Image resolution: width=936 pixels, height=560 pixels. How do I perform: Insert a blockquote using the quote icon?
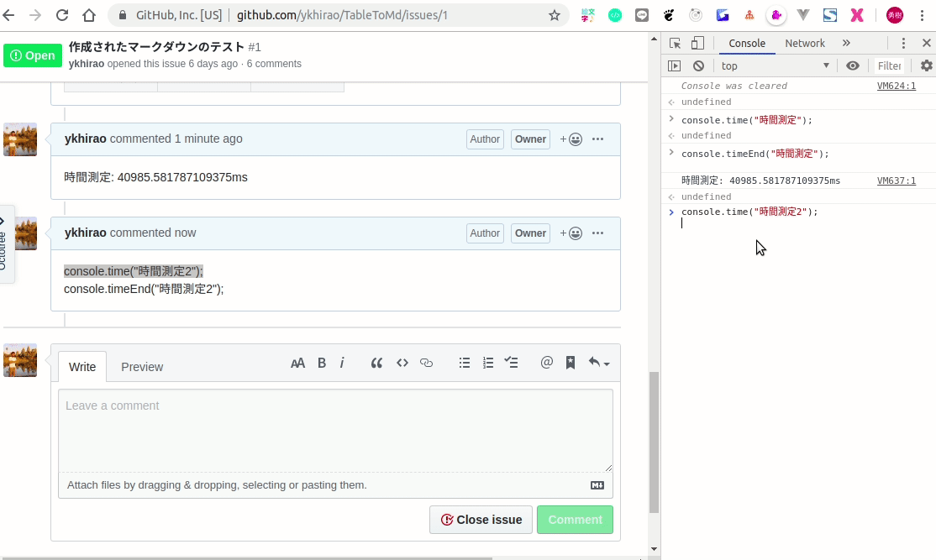click(376, 363)
